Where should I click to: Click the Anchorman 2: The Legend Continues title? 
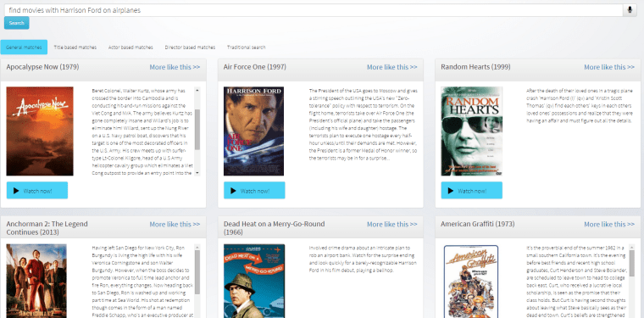(47, 228)
